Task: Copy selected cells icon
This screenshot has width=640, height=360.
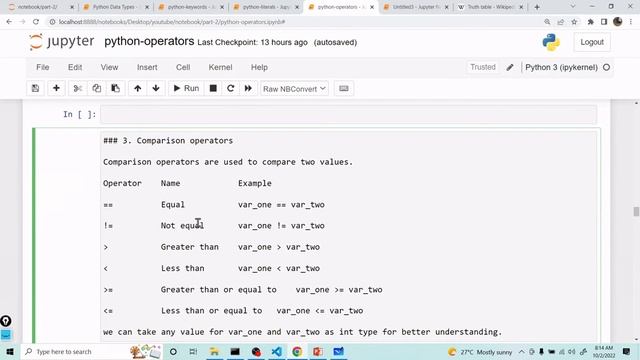Action: pos(97,89)
